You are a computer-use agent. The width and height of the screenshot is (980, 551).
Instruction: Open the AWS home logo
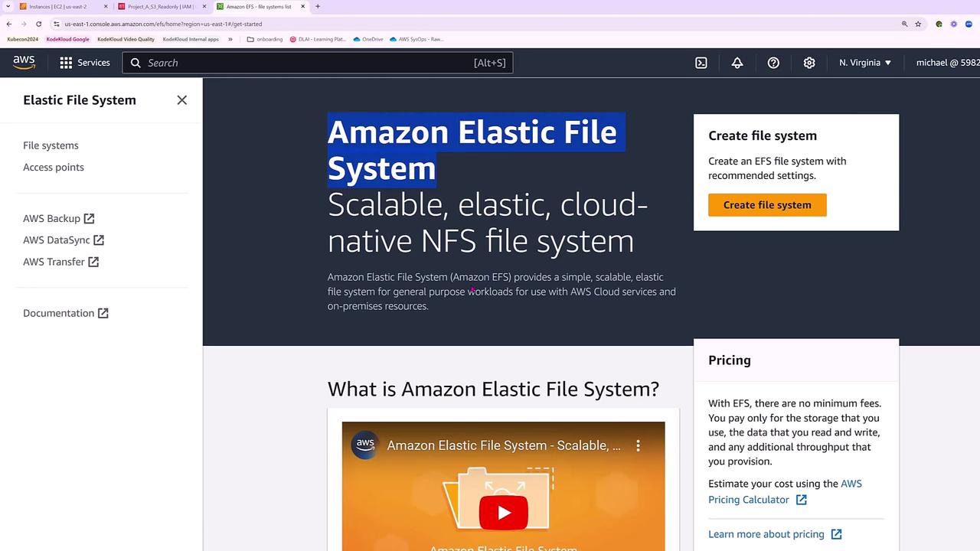24,63
